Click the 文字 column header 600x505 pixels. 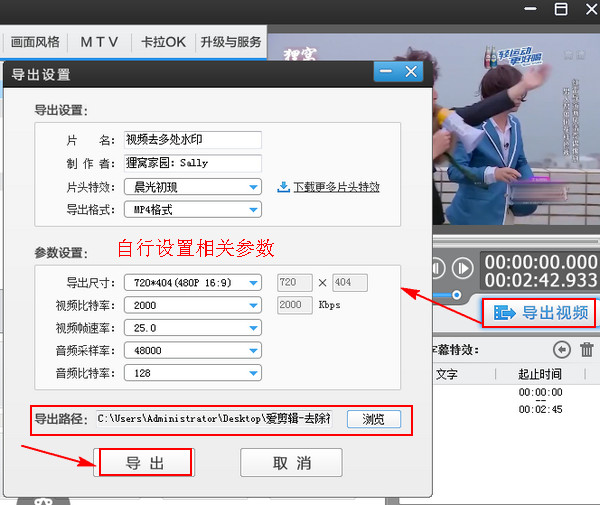click(x=447, y=374)
